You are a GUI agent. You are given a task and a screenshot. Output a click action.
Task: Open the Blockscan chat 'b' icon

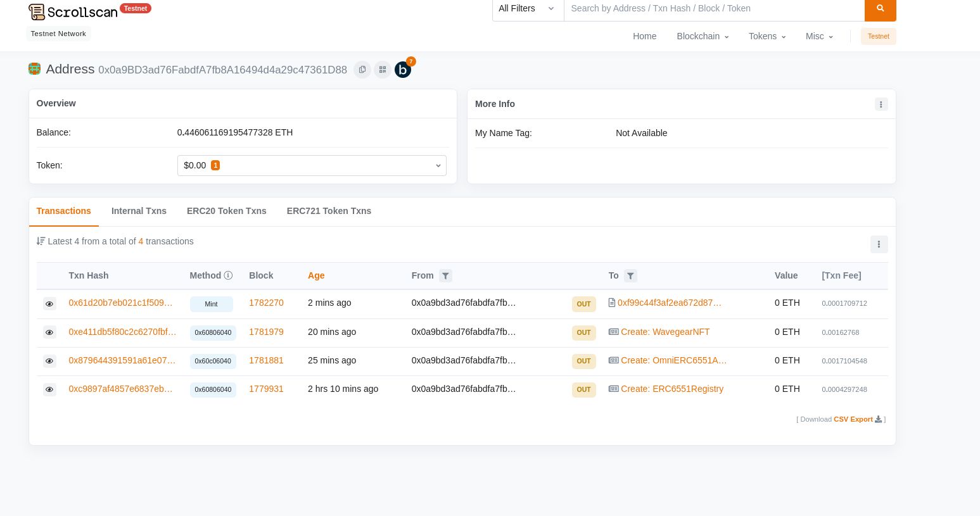403,70
